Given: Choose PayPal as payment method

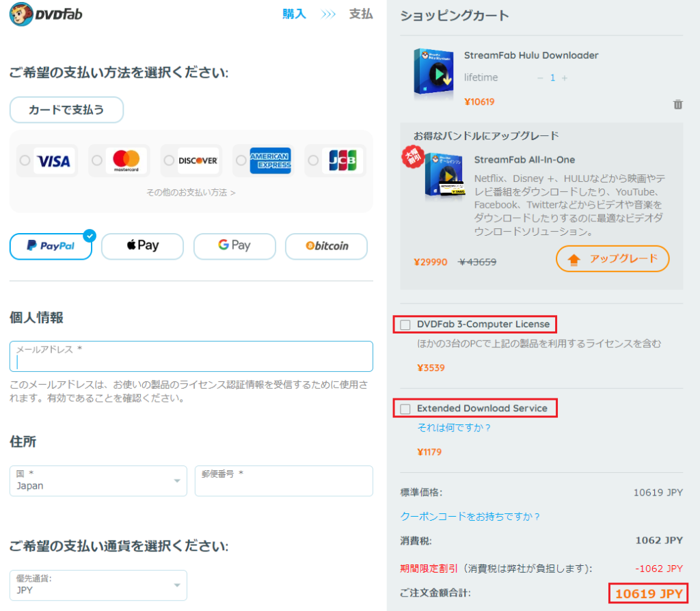Looking at the screenshot, I should coord(51,246).
